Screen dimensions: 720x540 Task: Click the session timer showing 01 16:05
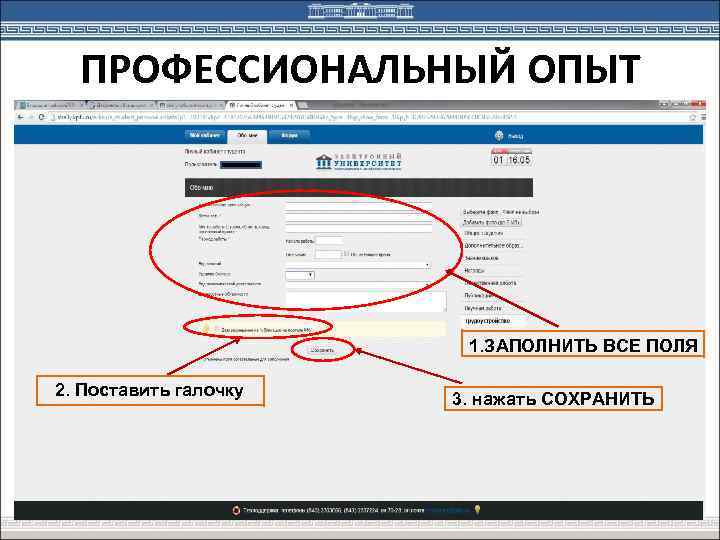(512, 158)
